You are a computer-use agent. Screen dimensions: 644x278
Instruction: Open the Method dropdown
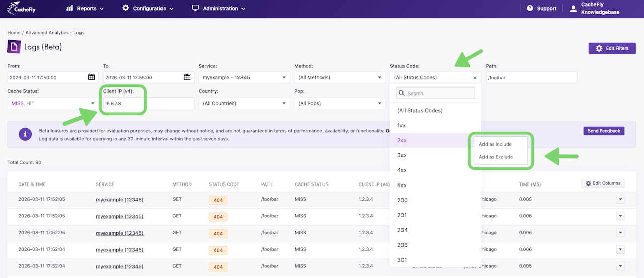pos(340,78)
